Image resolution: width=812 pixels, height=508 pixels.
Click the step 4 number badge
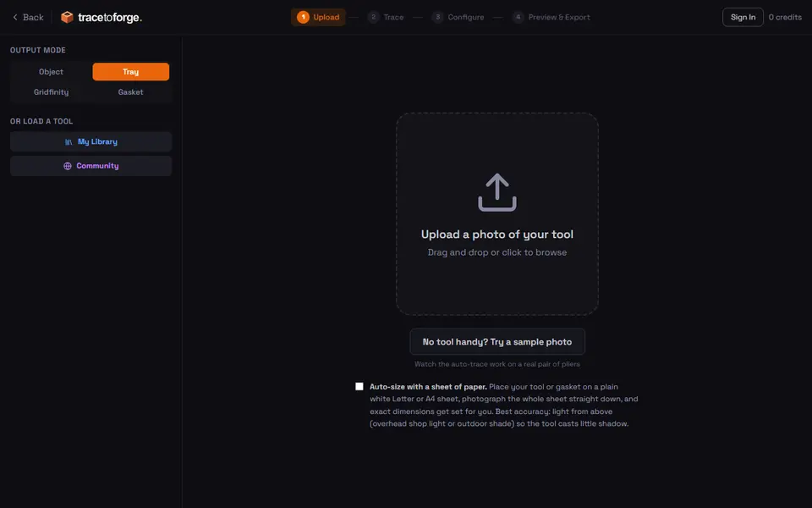tap(518, 17)
